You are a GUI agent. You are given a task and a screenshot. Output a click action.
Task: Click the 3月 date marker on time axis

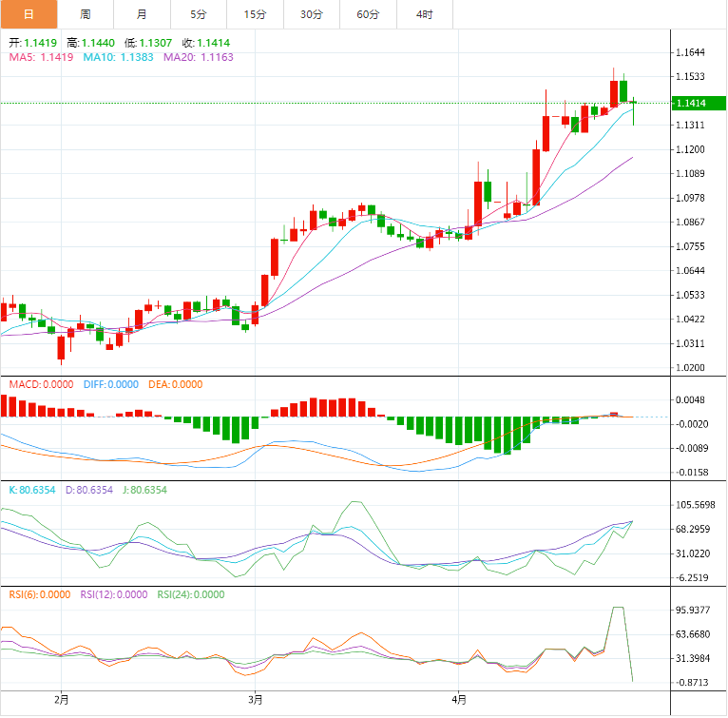(255, 700)
